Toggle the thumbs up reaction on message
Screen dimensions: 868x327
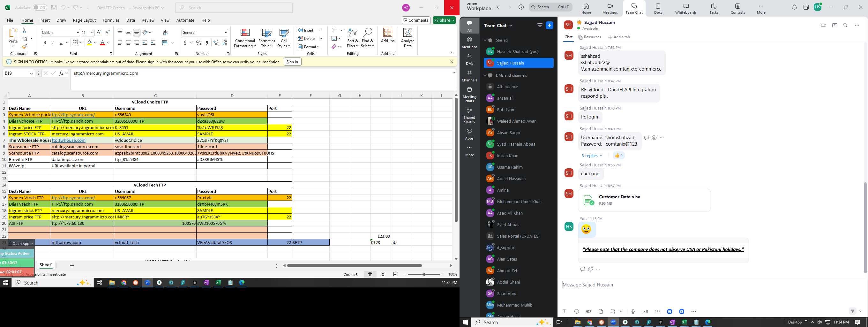619,156
